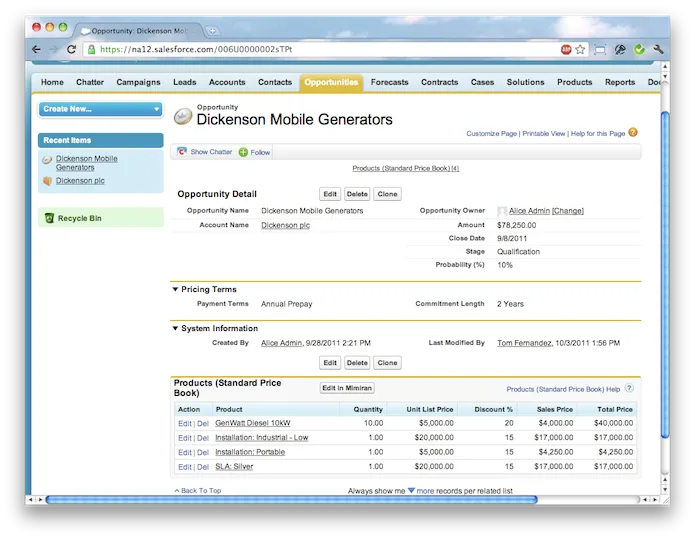Collapse the Pricing Terms section
Viewport: 695px width, 539px height.
[175, 289]
